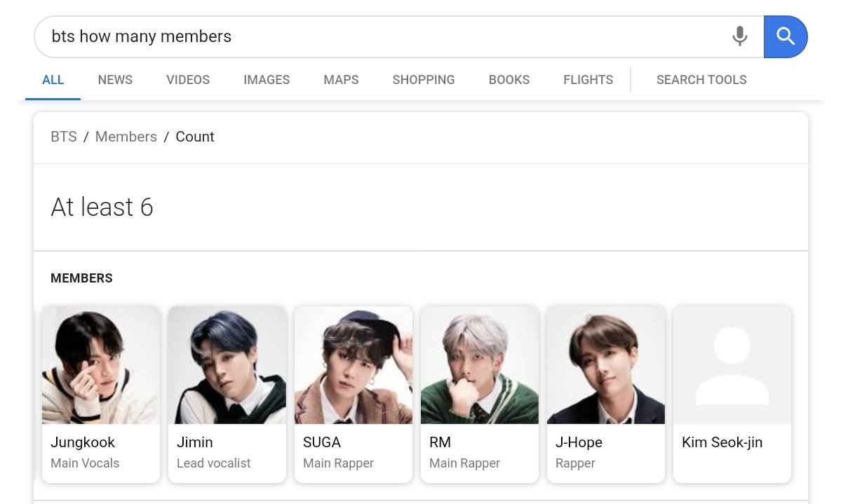This screenshot has height=504, width=841.
Task: Click the Members breadcrumb link
Action: (x=126, y=137)
